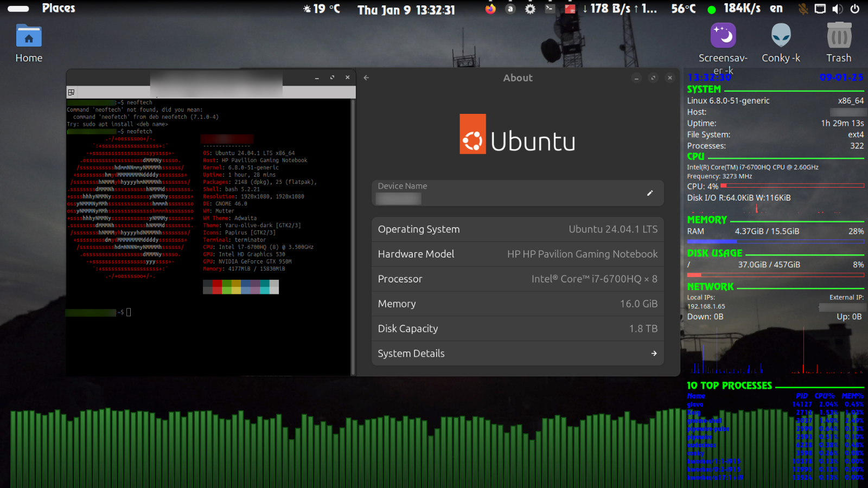Click the Device Name field
The width and height of the screenshot is (868, 488).
point(518,193)
